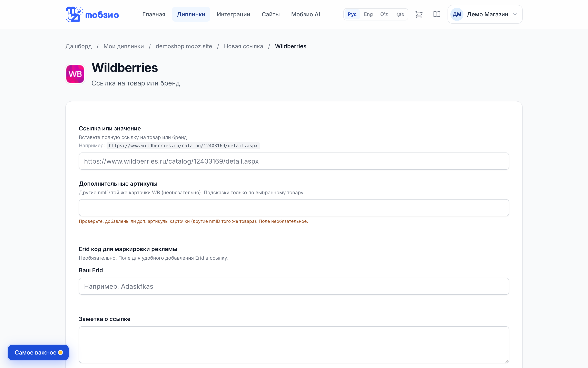Click the Wildberries WB logo
588x368 pixels.
(x=75, y=74)
